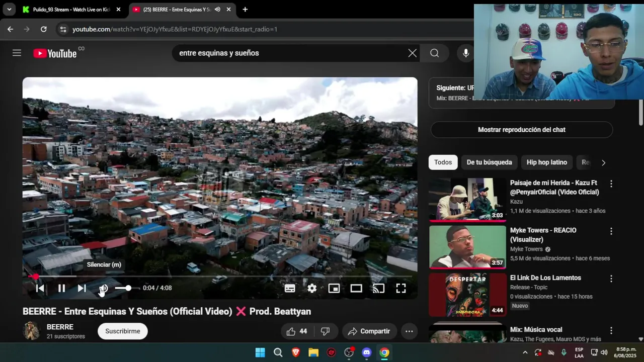Viewport: 644px width, 362px height.
Task: Open options for Myke Towers REACIO
Action: coord(611,231)
